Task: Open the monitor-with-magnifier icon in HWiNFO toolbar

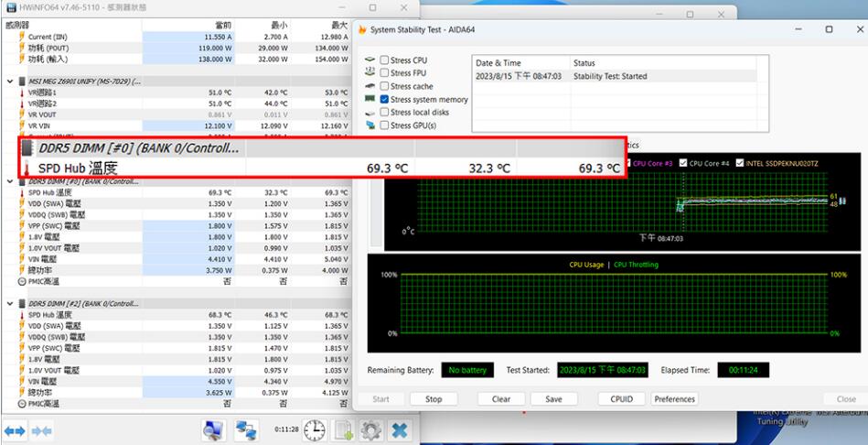Action: coord(214,430)
